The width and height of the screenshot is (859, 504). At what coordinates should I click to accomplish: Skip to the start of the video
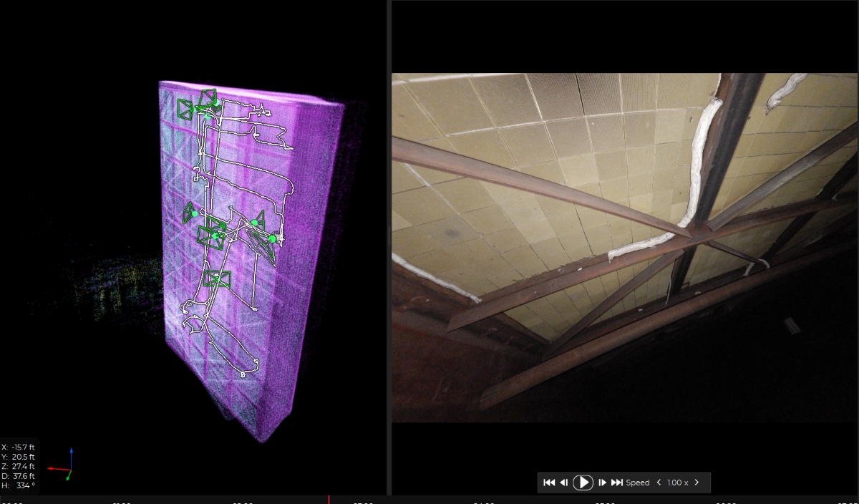[x=549, y=483]
